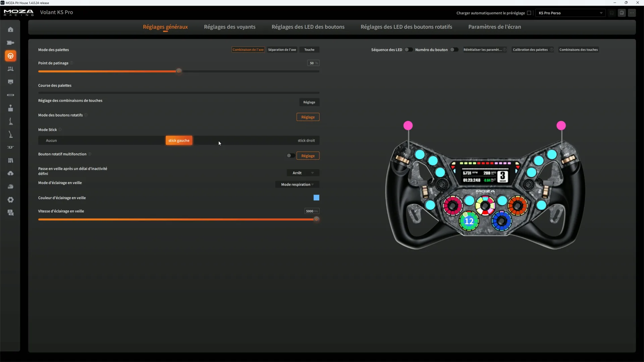
Task: Toggle the Numéro du bouton switch
Action: (454, 50)
